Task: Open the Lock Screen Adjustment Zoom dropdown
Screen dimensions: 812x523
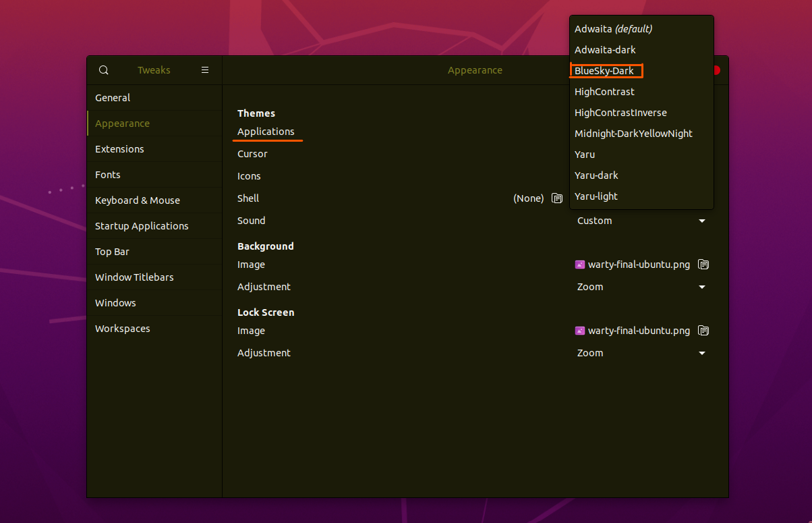Action: coord(641,353)
